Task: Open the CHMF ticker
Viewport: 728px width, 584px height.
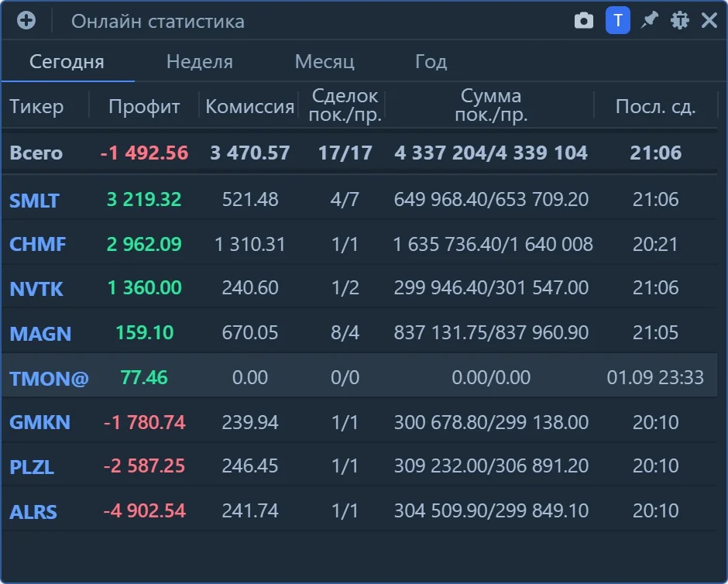Action: [x=38, y=244]
